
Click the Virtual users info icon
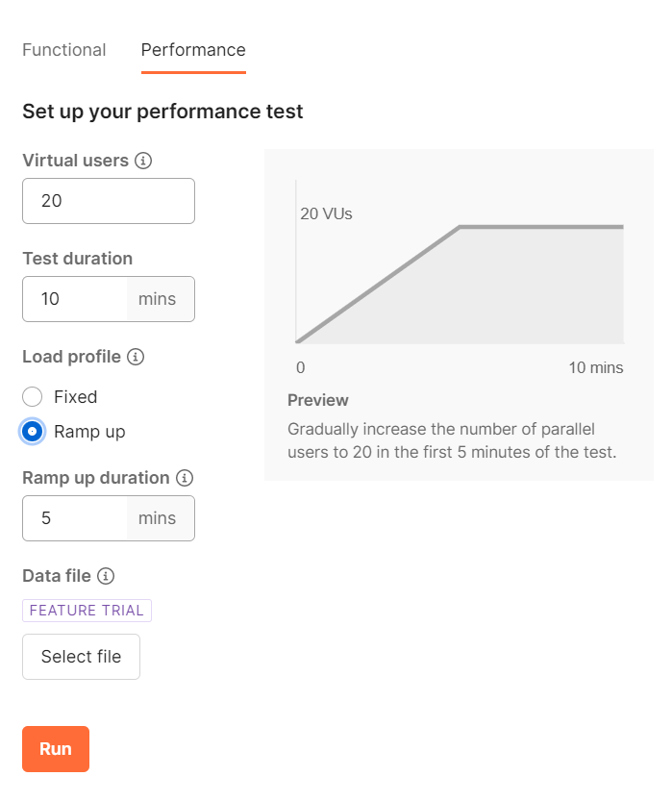point(143,161)
